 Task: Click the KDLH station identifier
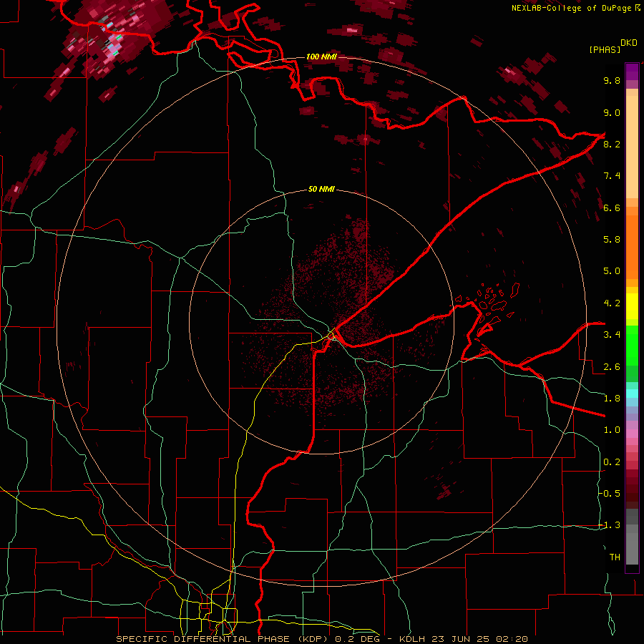[412, 639]
